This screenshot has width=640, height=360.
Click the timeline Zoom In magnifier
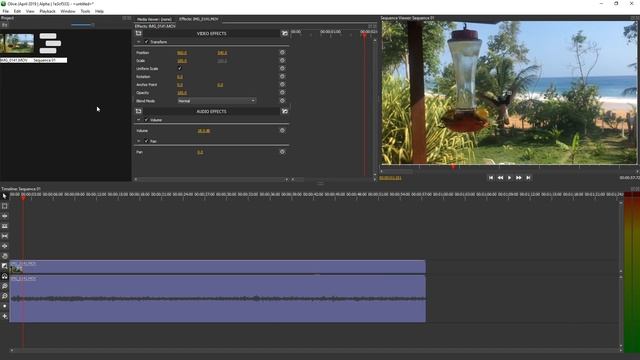click(x=4, y=286)
